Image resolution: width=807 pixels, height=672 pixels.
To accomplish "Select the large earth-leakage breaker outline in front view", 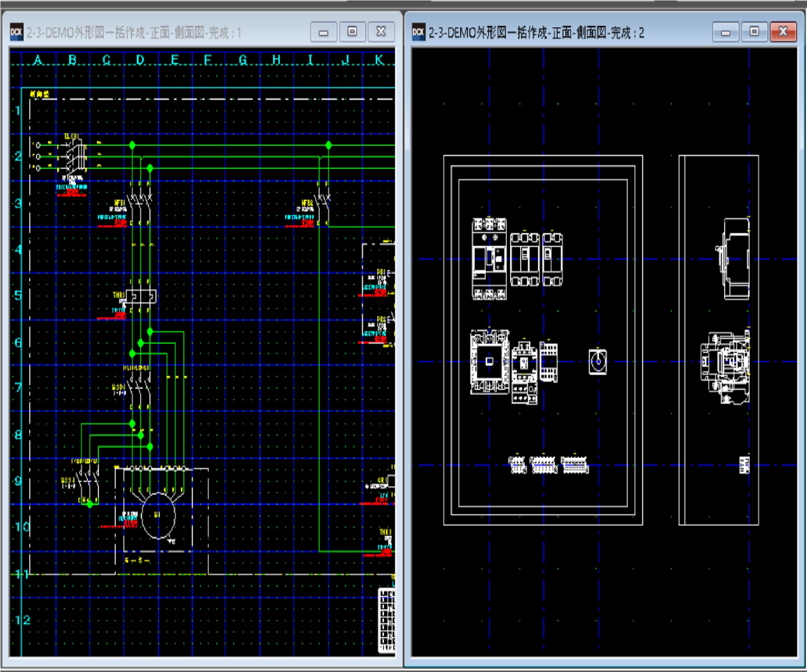I will [489, 259].
